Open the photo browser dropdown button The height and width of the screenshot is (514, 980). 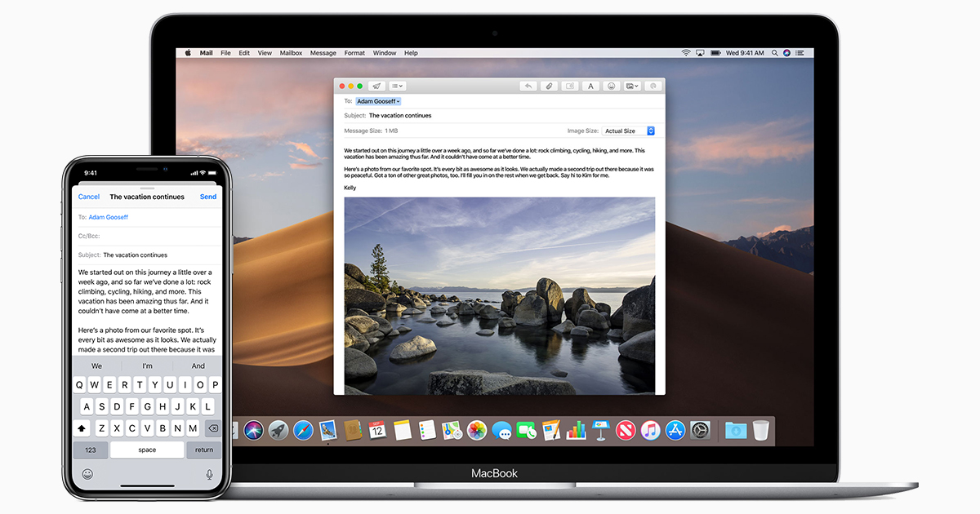631,86
